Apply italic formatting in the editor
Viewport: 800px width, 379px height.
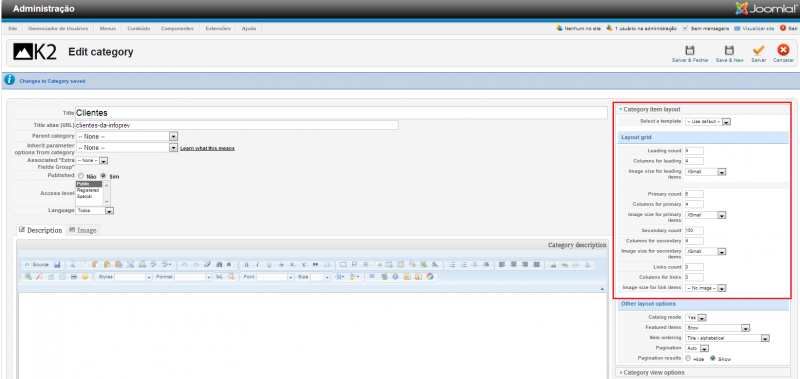click(258, 265)
